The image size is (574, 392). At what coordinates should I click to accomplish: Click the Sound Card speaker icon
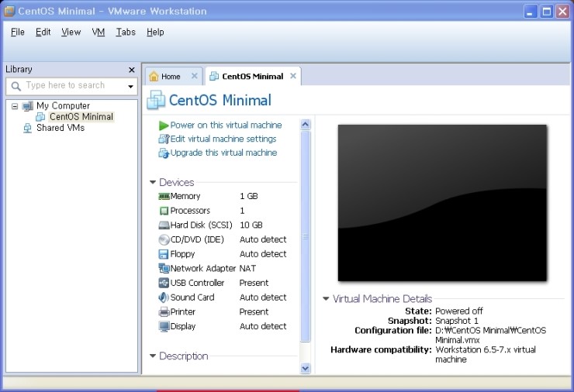[164, 297]
